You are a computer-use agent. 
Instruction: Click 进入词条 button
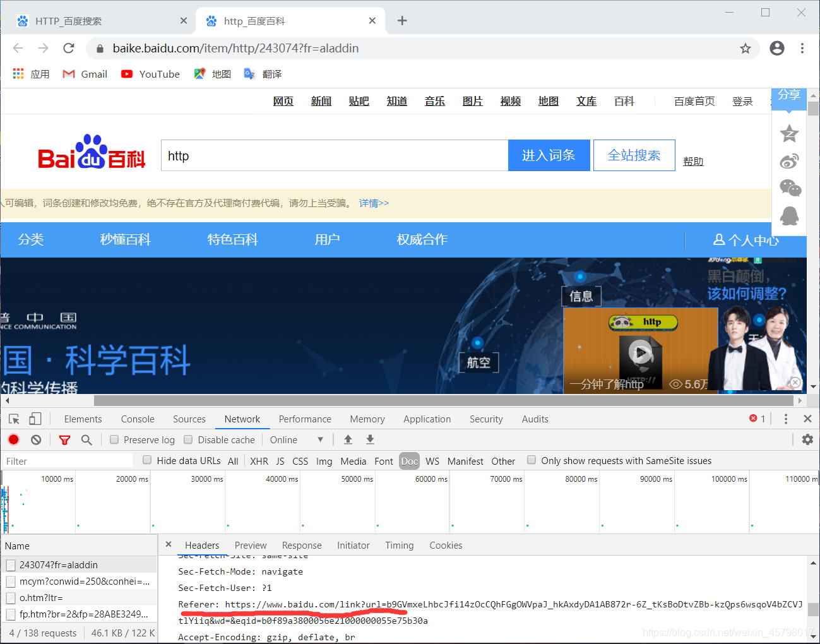coord(549,155)
